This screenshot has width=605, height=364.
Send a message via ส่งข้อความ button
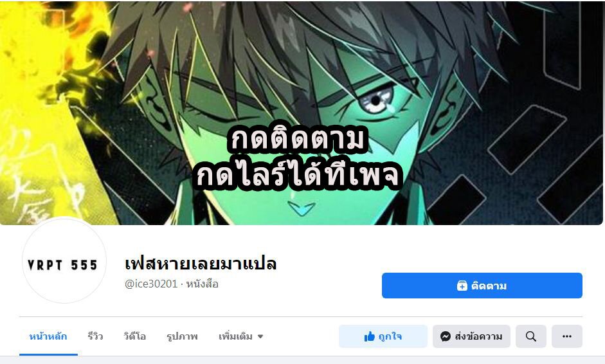[471, 336]
